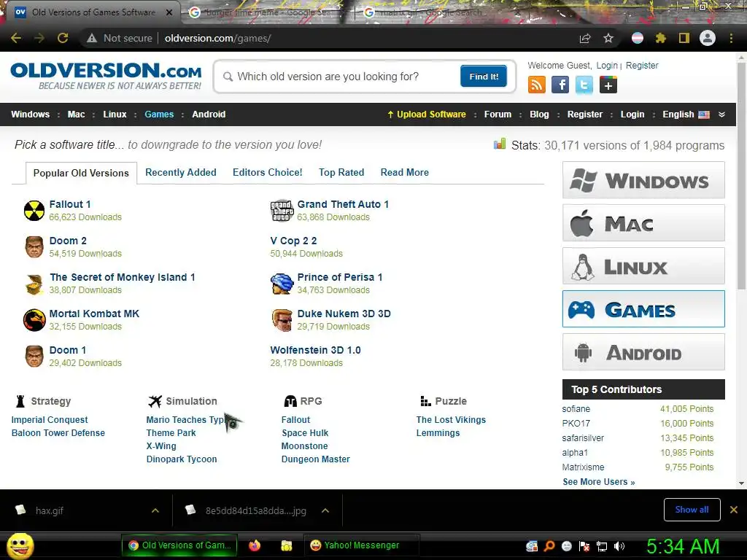Click Show all downloads button
Image resolution: width=747 pixels, height=560 pixels.
[692, 510]
